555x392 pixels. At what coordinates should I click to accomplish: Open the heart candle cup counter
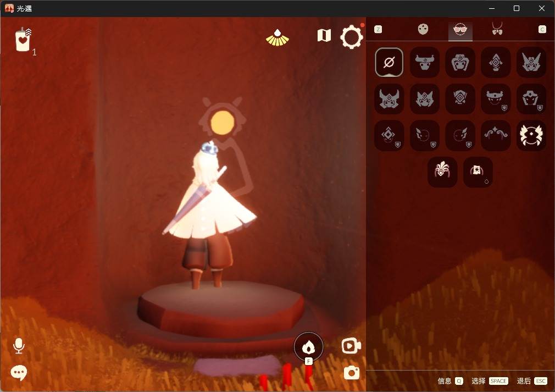point(24,40)
